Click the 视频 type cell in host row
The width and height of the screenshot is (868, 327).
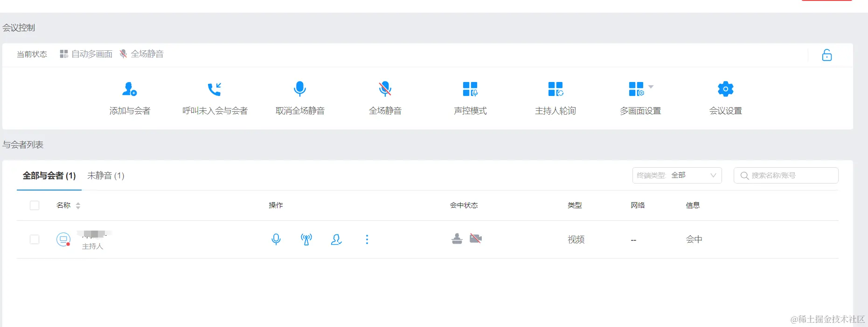(x=576, y=239)
